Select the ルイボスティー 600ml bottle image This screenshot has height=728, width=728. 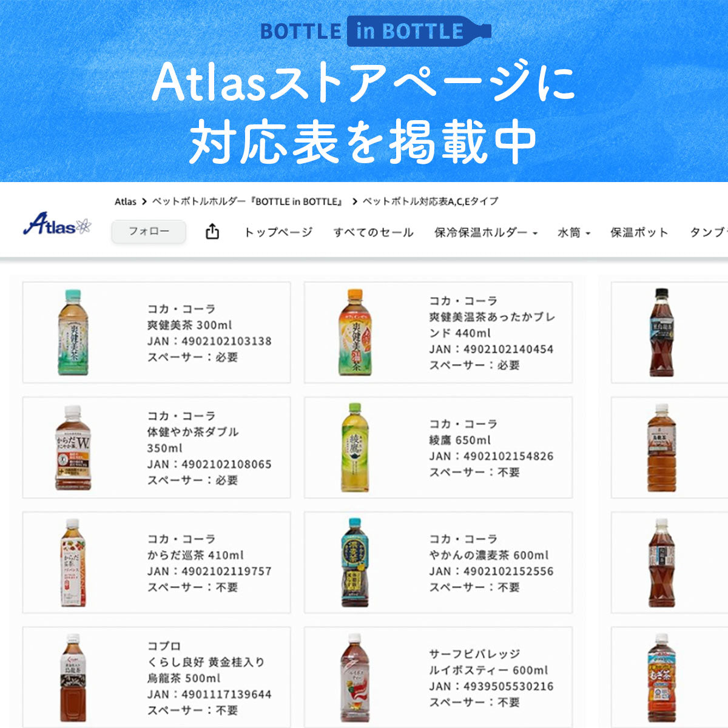point(355,678)
